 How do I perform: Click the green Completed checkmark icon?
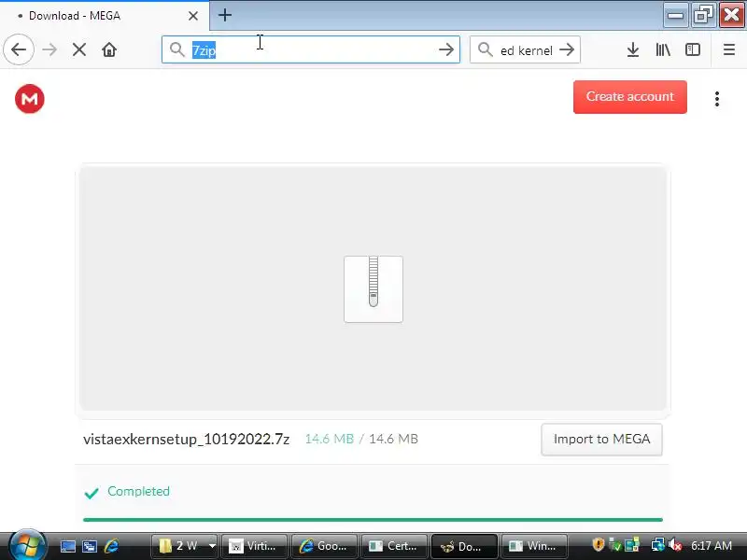pyautogui.click(x=92, y=493)
